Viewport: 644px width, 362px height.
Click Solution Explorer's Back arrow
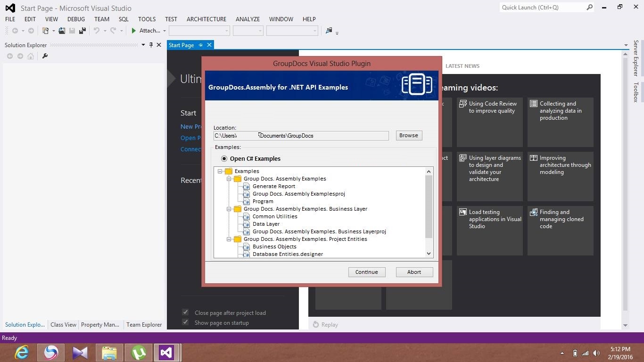(x=10, y=56)
